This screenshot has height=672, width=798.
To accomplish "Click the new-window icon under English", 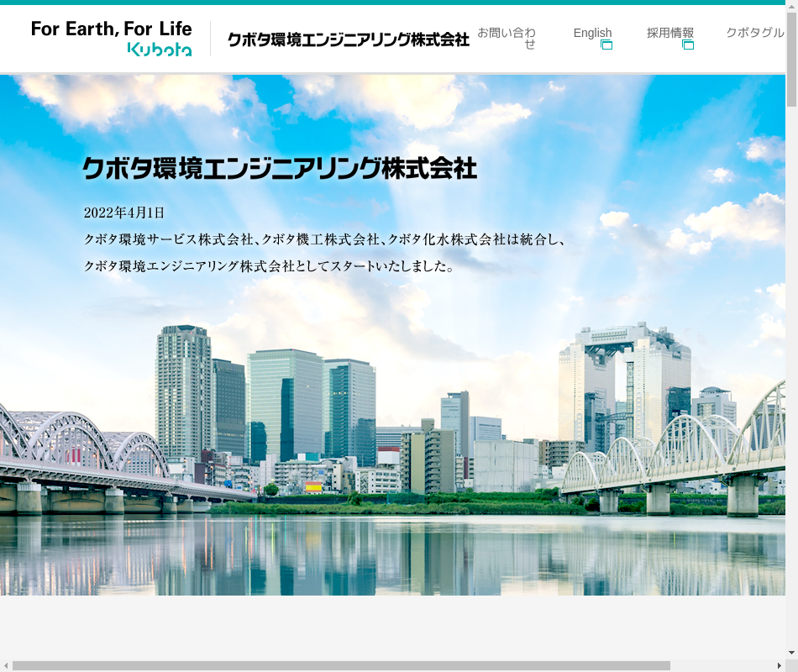I will coord(606,45).
